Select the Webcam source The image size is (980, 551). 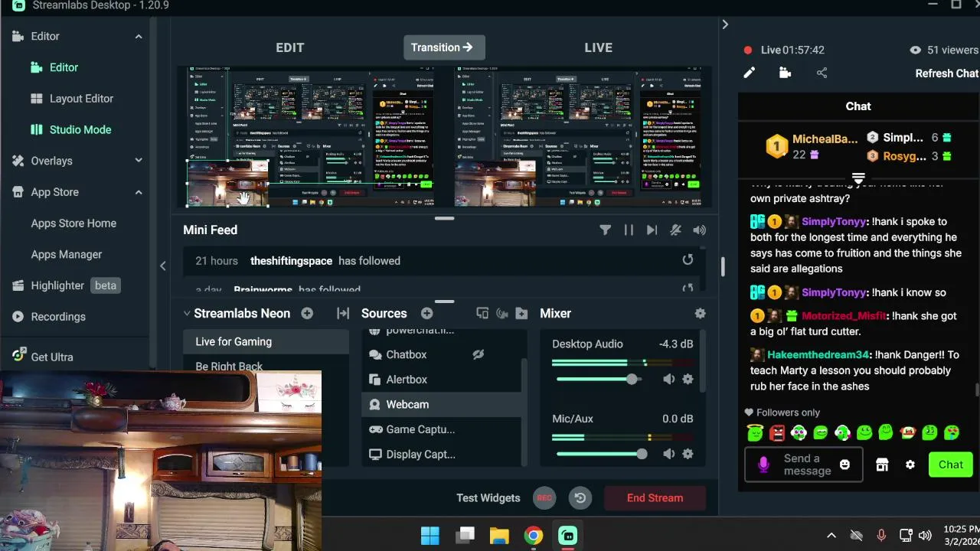[x=441, y=404]
